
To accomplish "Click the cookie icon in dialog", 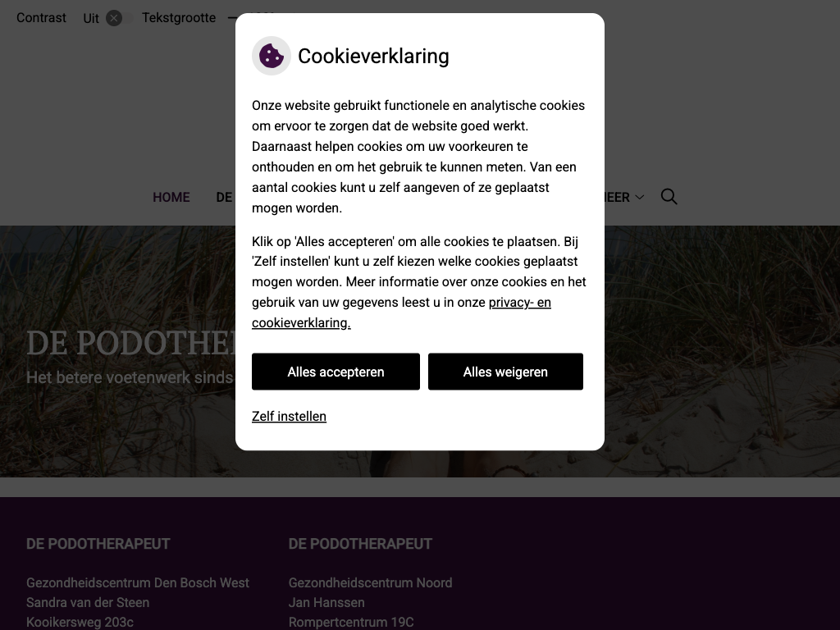I will pos(272,56).
